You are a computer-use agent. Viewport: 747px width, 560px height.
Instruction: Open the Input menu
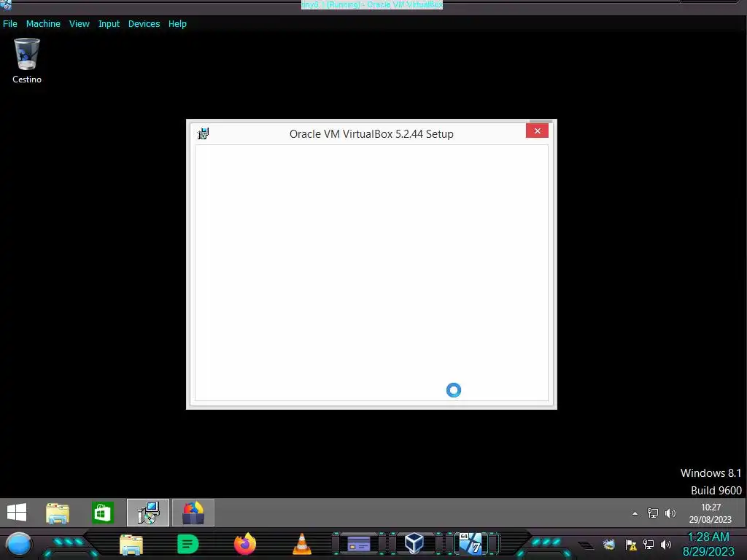[x=109, y=24]
